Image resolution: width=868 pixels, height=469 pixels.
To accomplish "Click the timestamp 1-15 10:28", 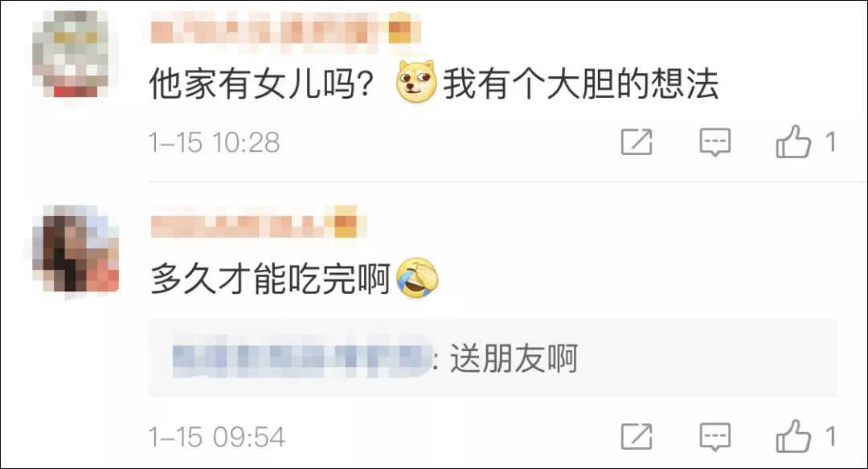I will [x=215, y=143].
